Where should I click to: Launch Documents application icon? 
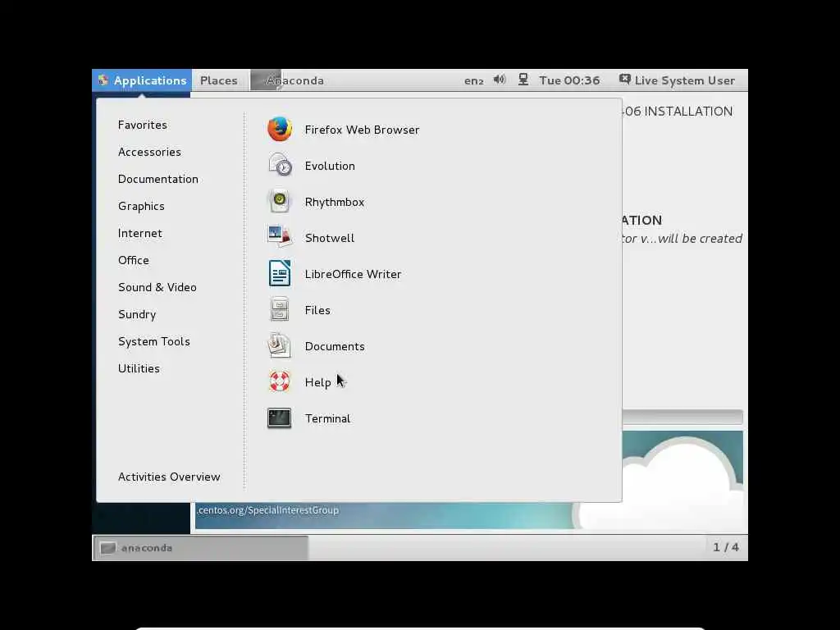[280, 345]
